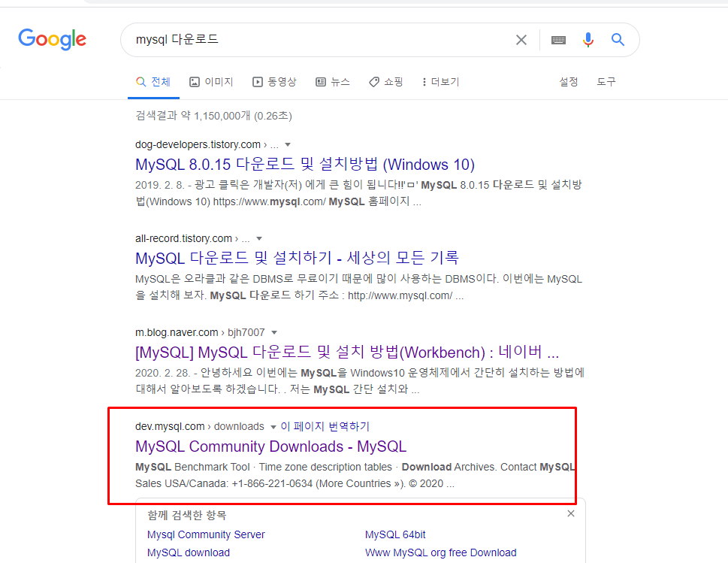The image size is (728, 563).
Task: Open 설정 menu
Action: coord(568,82)
